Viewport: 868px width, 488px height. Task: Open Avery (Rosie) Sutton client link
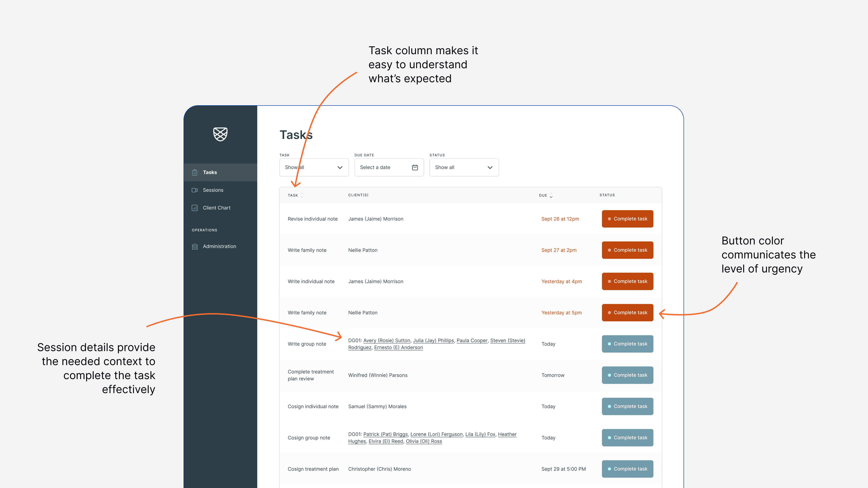pyautogui.click(x=387, y=340)
